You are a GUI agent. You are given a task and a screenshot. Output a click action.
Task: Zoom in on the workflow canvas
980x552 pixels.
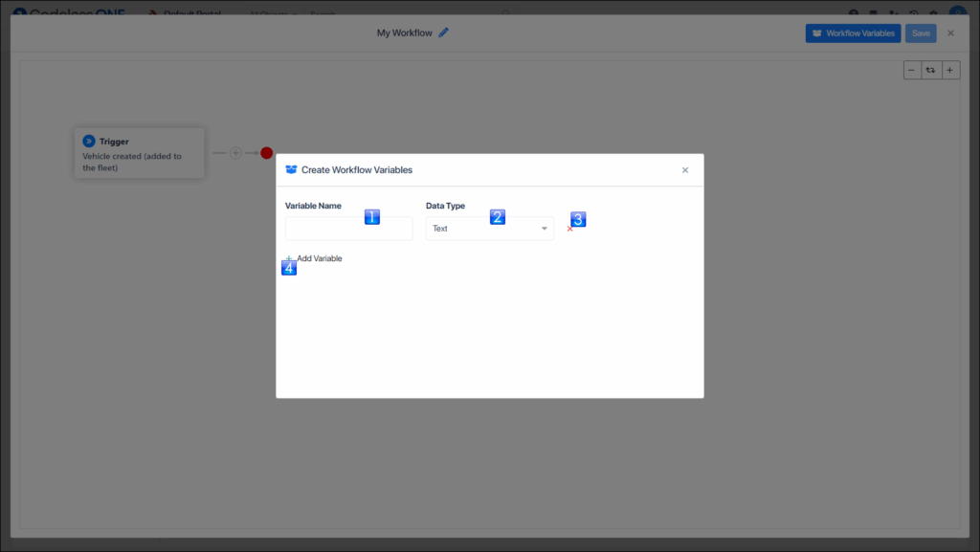click(949, 69)
